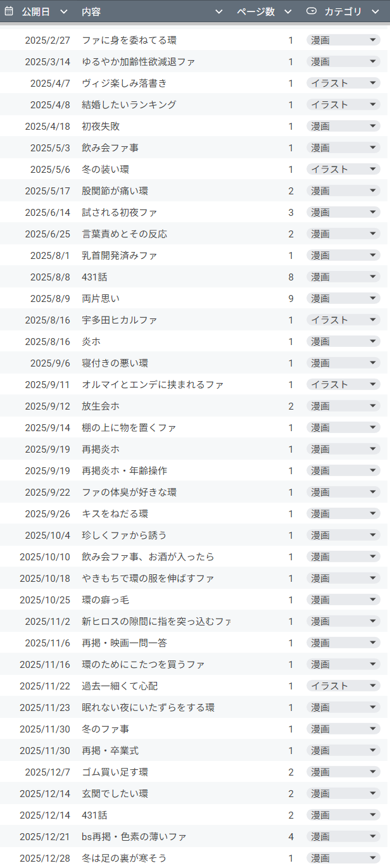390x868 pixels.
Task: Click the date cell 2025/6/25
Action: [x=47, y=234]
